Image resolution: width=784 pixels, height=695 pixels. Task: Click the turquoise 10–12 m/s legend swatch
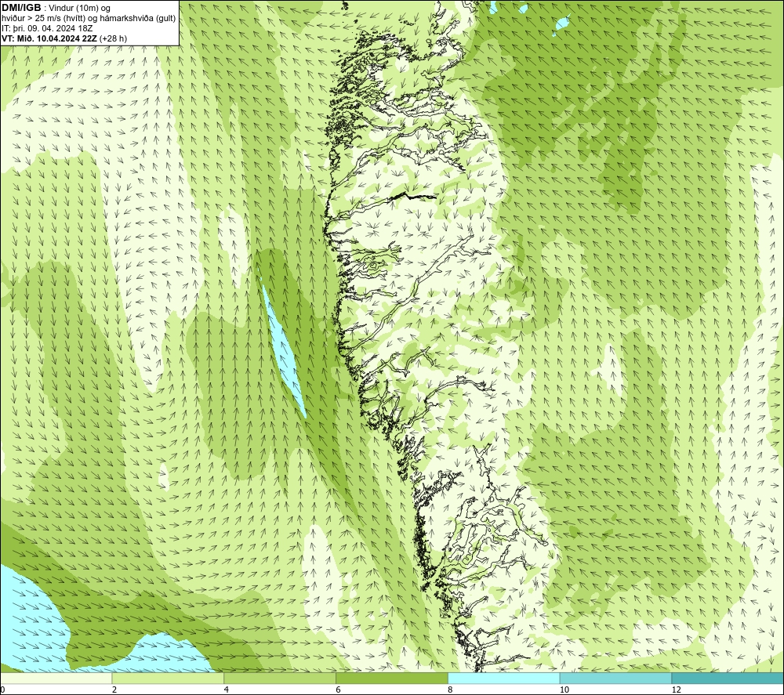(616, 678)
